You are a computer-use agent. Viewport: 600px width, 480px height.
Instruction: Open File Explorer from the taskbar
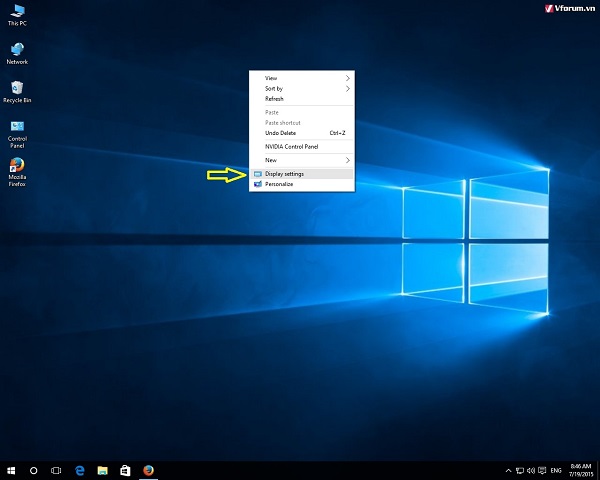[102, 469]
